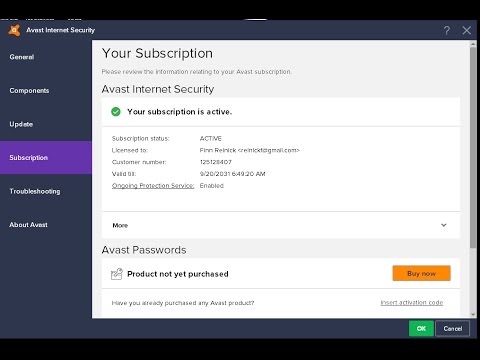Click the ACTIVE subscription status value

tap(211, 138)
